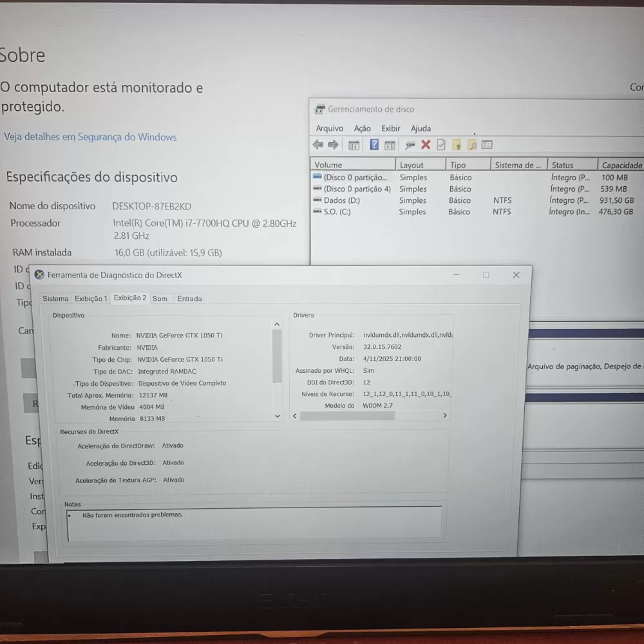Select the Disco 0 partição 4 drive icon
The image size is (644, 644).
[317, 189]
